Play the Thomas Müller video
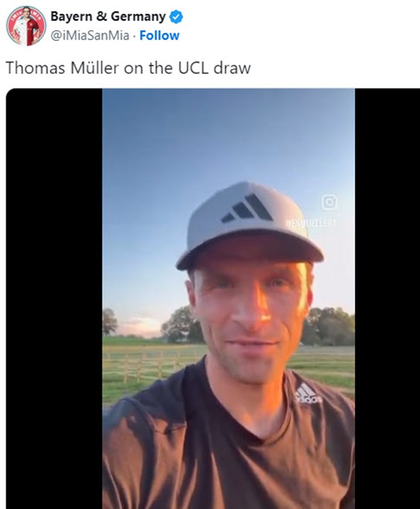The image size is (420, 509). tap(228, 299)
